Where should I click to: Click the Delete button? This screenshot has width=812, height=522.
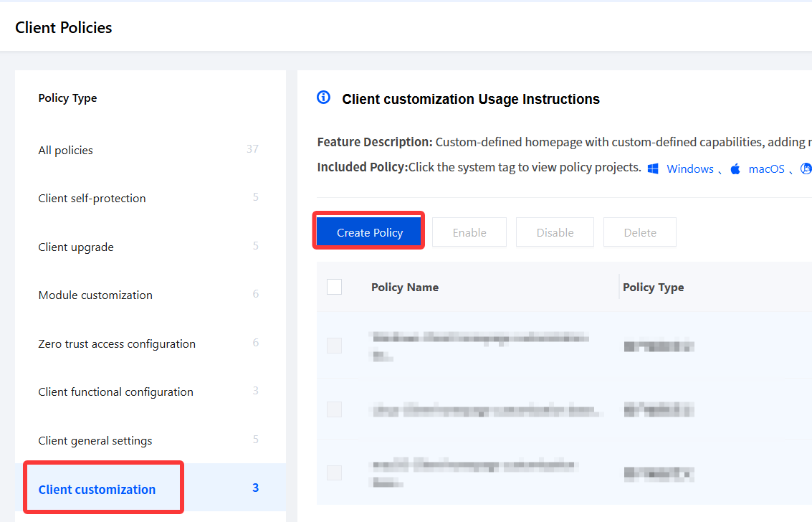[x=640, y=232]
